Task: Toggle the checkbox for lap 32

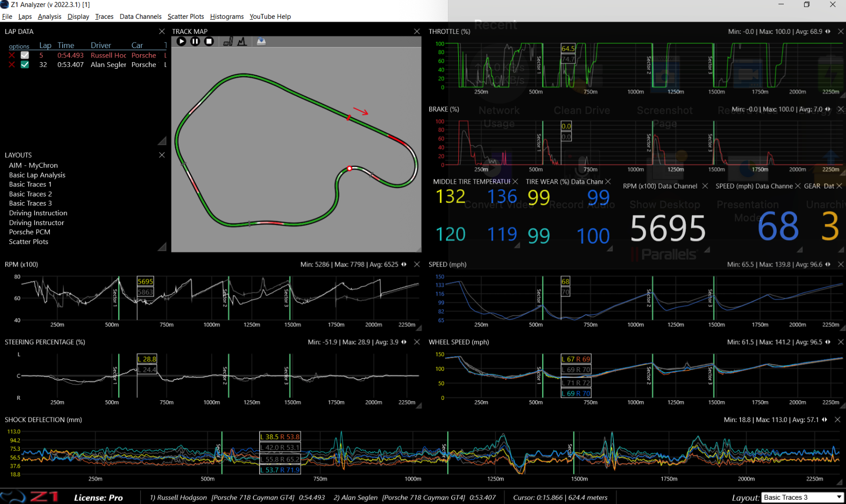Action: coord(25,65)
